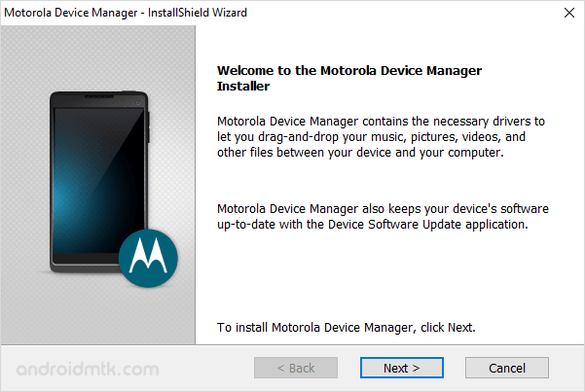
Task: Click the phone's earpiece speaker slot
Action: tap(98, 96)
